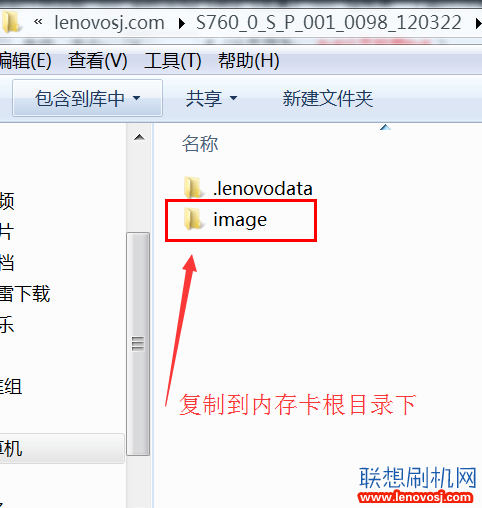Open the 工具(T) menu
Image resolution: width=482 pixels, height=508 pixels.
(173, 61)
